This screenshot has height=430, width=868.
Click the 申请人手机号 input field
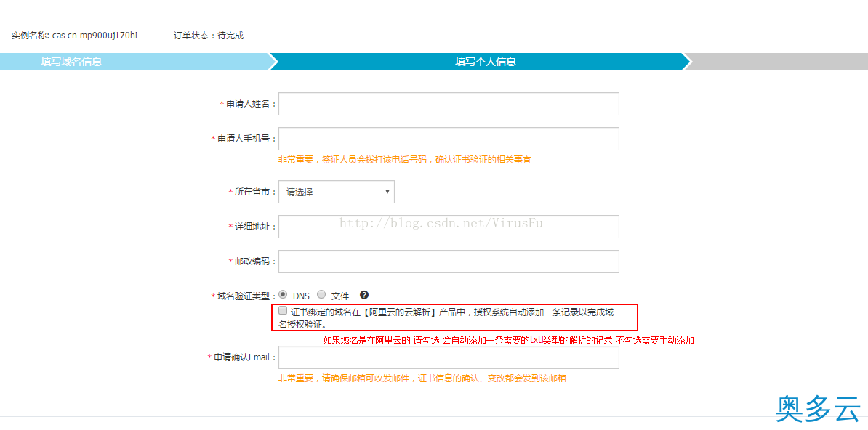[449, 139]
